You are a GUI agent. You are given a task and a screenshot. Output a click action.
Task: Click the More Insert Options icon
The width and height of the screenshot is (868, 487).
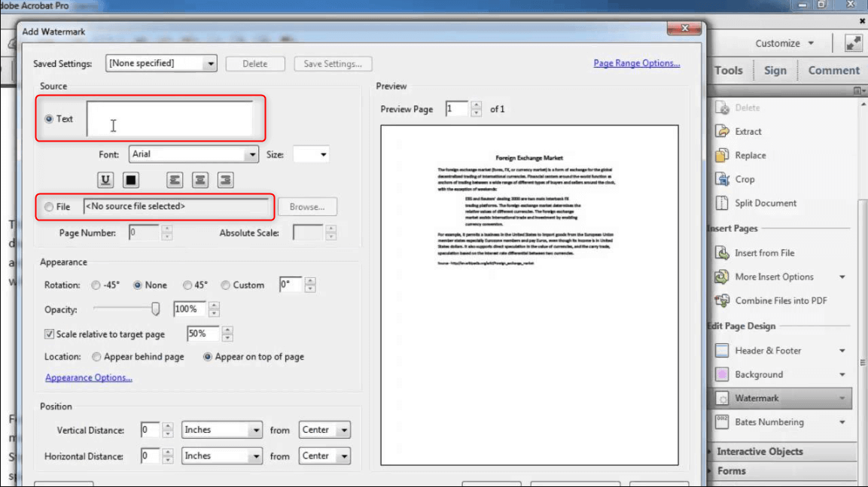[722, 277]
